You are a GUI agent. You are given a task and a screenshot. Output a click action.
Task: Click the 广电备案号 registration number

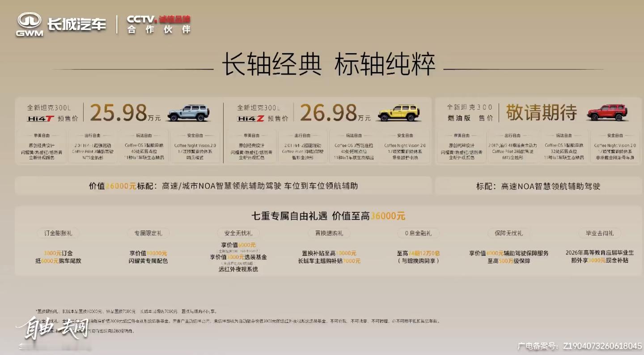pyautogui.click(x=580, y=346)
